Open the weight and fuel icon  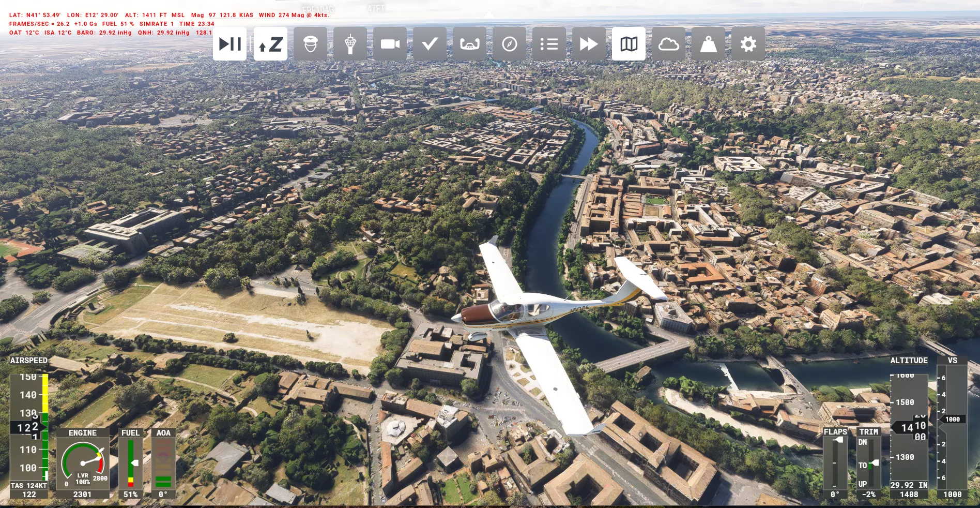[708, 44]
